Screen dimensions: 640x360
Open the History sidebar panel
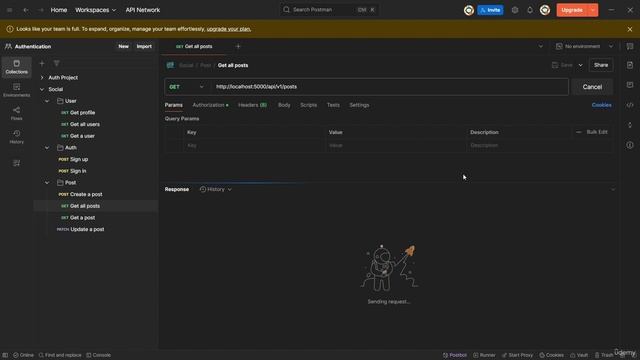pos(16,137)
